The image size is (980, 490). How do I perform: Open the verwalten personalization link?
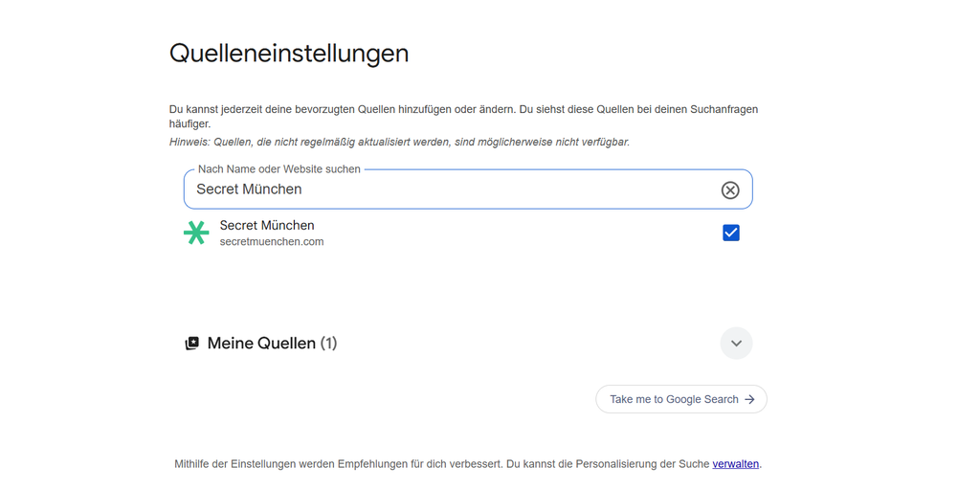tap(736, 464)
